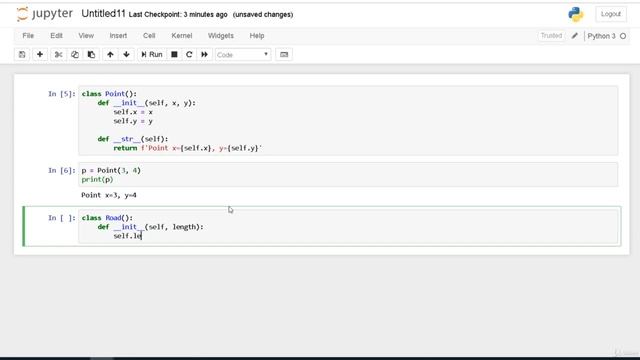Click inside the class Point code cell
The image size is (640, 360).
[348, 121]
